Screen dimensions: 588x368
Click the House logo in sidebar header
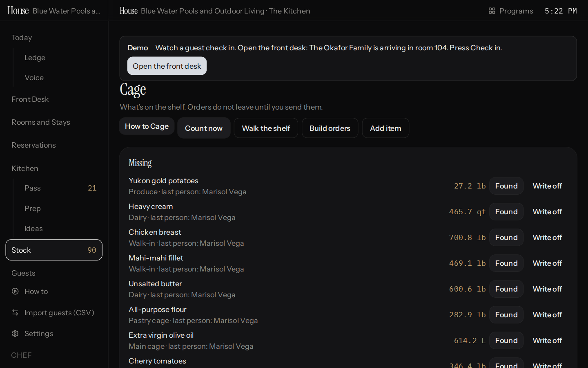(18, 11)
